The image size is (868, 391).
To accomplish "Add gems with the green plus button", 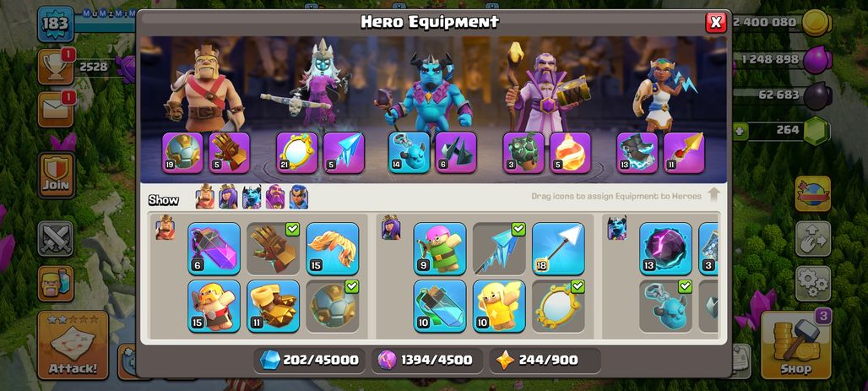I will [741, 132].
